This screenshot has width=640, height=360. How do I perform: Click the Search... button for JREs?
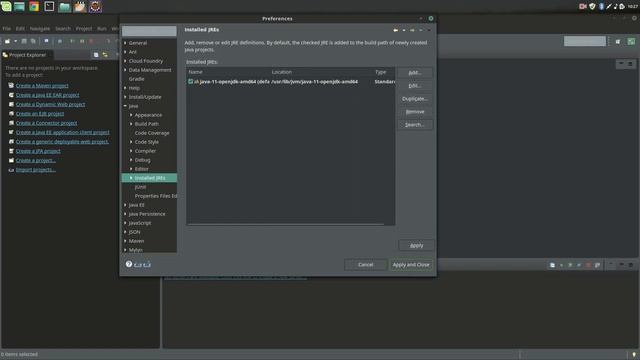pos(415,124)
